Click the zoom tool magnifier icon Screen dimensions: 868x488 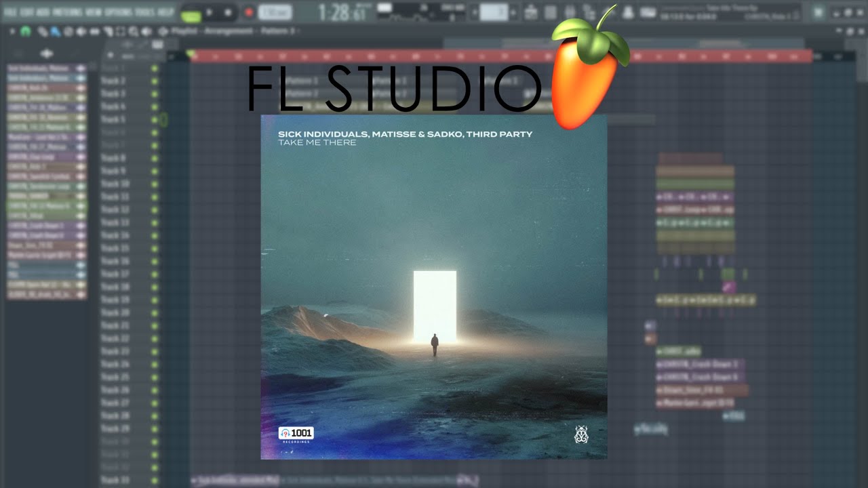tap(134, 31)
